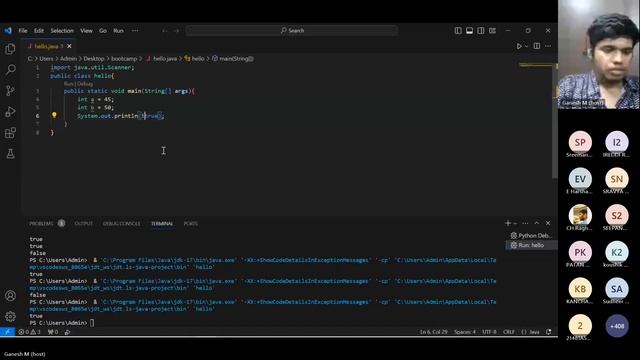The image size is (640, 360).
Task: Switch to the Ports tab
Action: (191, 223)
